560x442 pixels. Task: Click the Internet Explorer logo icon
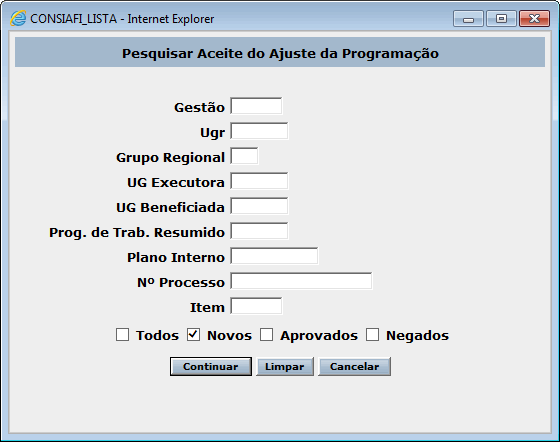point(18,18)
